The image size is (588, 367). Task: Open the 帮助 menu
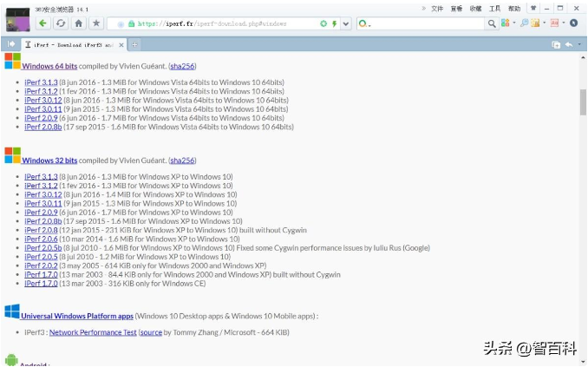click(514, 9)
